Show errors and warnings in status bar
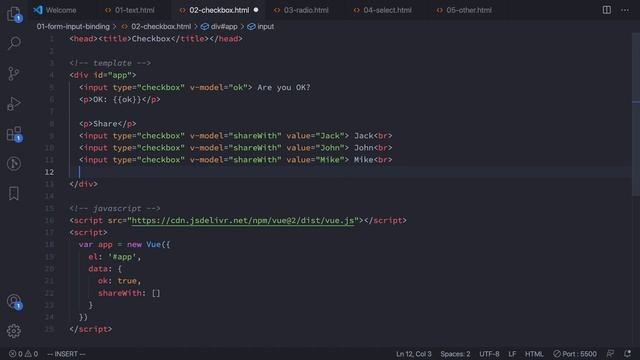The image size is (640, 360). tap(23, 354)
